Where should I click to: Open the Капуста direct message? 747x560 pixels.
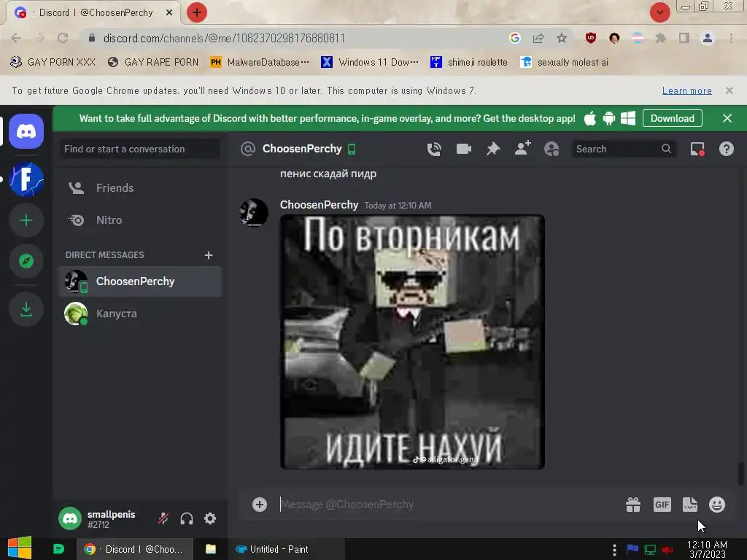click(x=140, y=314)
